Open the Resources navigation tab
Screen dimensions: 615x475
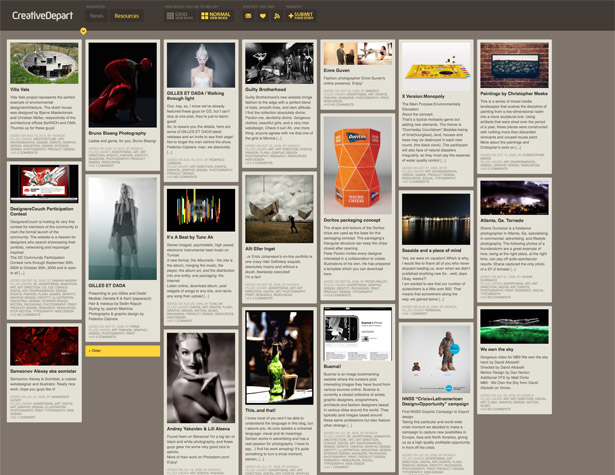[127, 16]
